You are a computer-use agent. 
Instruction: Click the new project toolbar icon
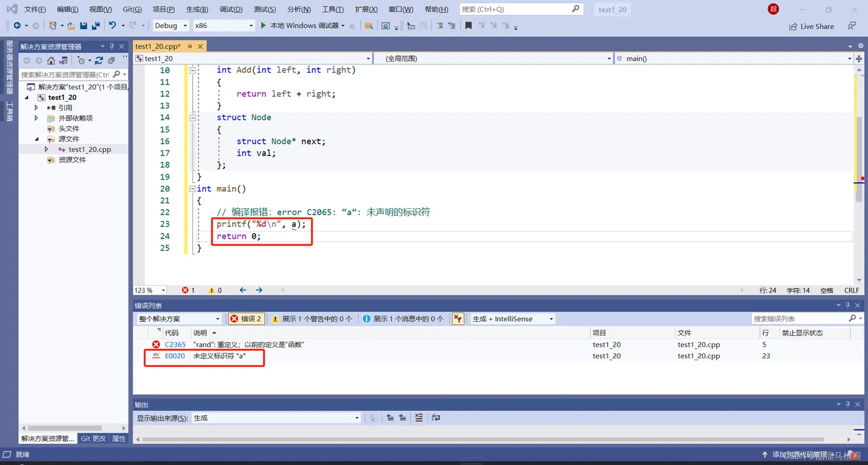(53, 25)
